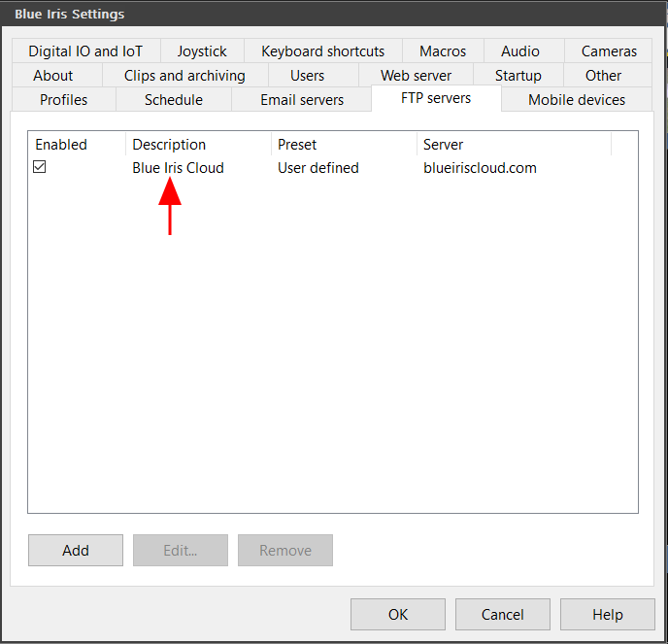Sort by the Description column header

point(198,144)
